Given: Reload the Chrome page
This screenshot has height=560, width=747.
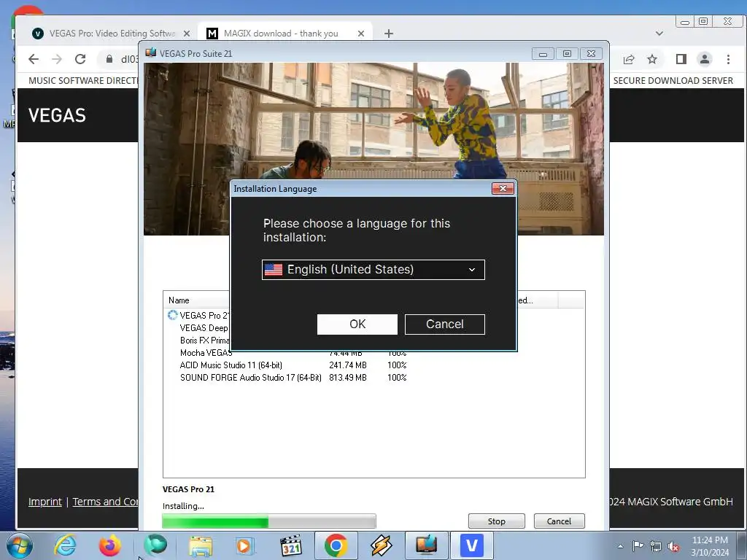Looking at the screenshot, I should click(80, 59).
